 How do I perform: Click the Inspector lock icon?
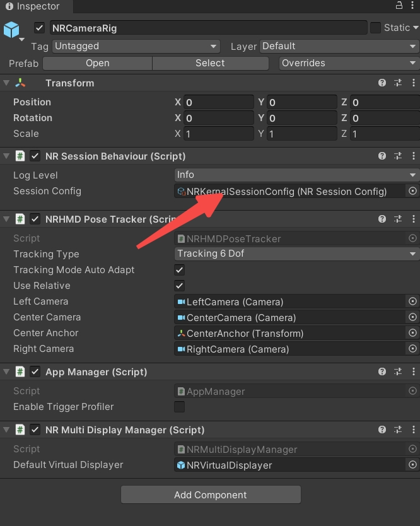pyautogui.click(x=399, y=6)
